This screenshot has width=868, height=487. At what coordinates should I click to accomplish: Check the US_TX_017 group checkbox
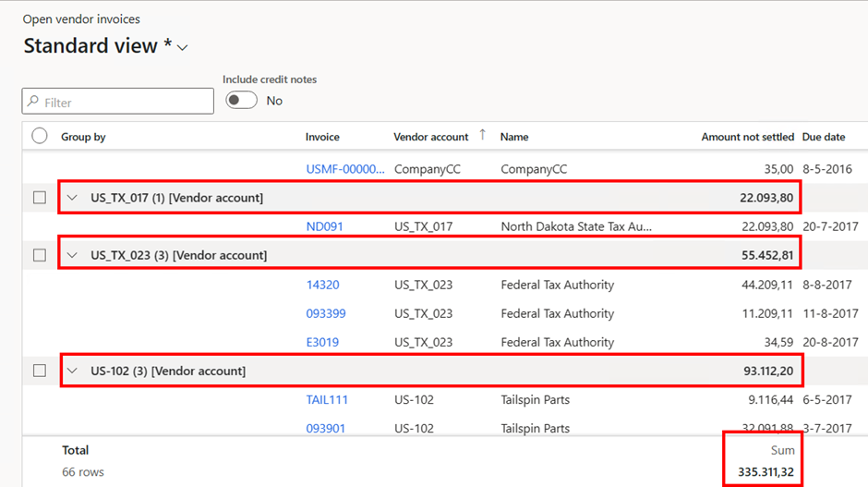pyautogui.click(x=40, y=198)
